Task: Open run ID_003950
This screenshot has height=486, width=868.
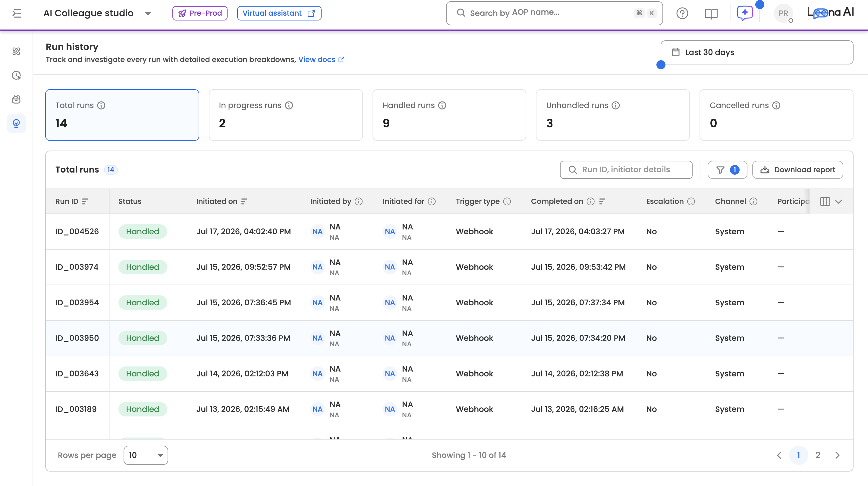Action: [77, 338]
